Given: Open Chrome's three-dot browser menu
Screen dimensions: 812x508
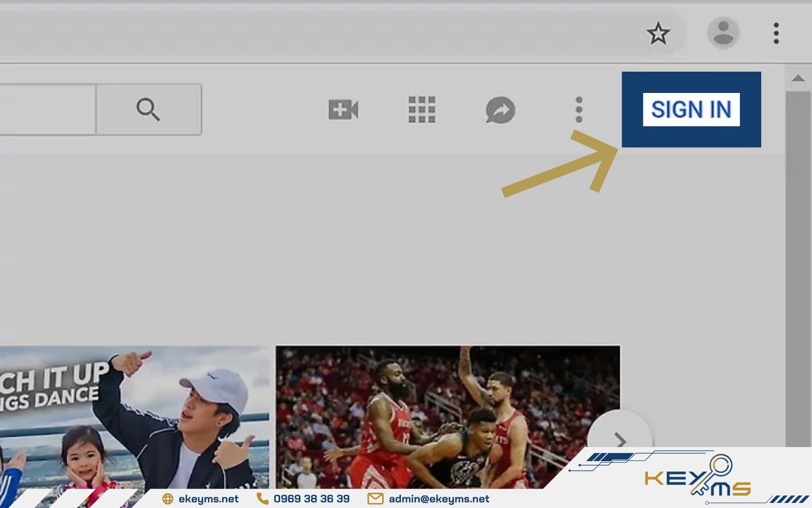Looking at the screenshot, I should 776,34.
